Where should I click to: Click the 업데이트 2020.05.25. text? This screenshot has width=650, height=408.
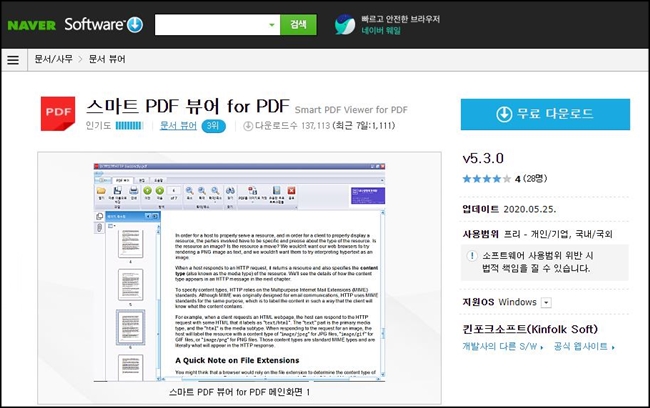tap(509, 209)
